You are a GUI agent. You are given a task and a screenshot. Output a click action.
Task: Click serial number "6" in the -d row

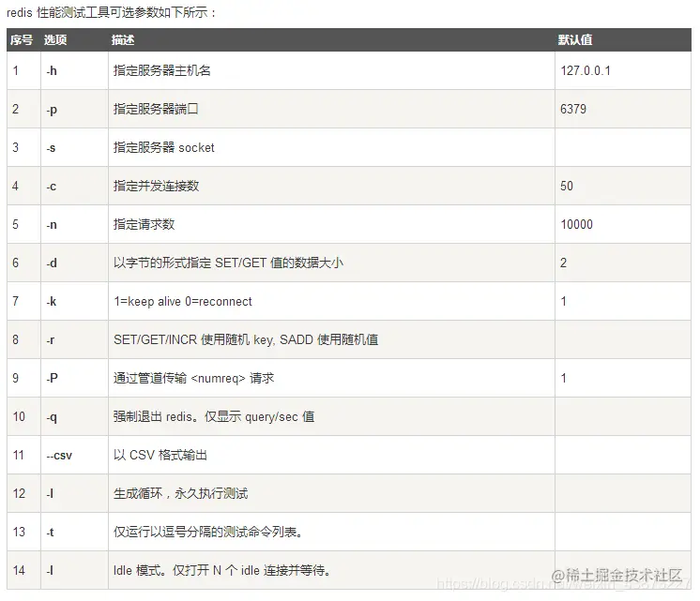16,263
